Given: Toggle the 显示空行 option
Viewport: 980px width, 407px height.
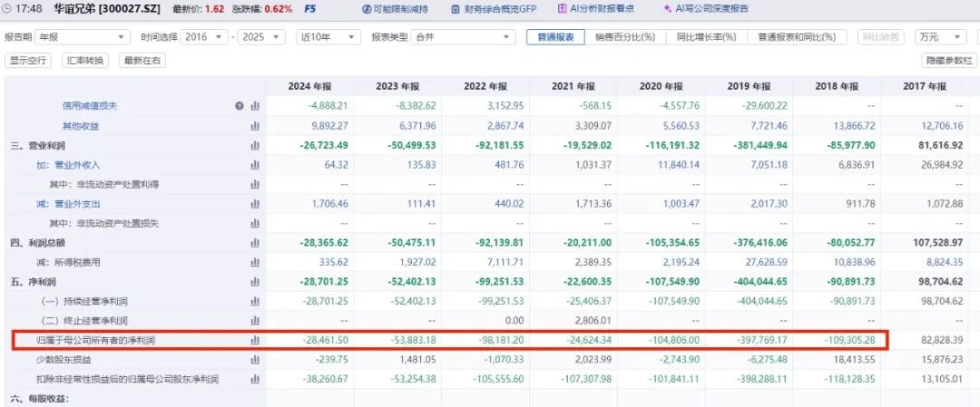Looking at the screenshot, I should tap(28, 61).
